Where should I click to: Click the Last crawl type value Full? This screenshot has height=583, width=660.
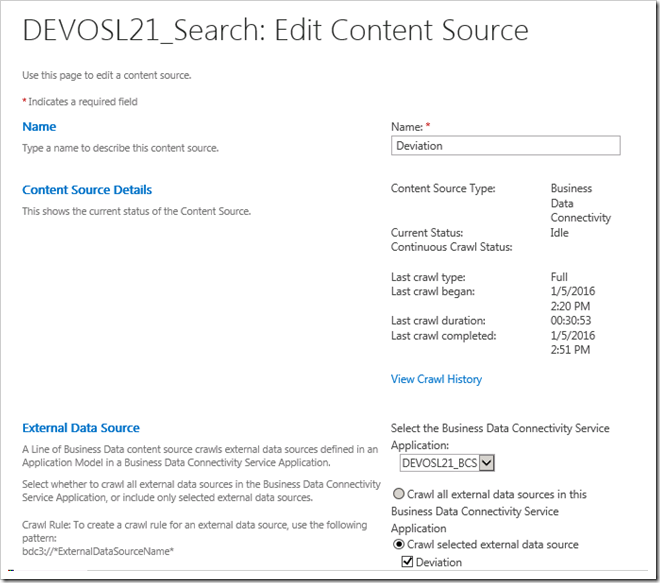(x=559, y=277)
